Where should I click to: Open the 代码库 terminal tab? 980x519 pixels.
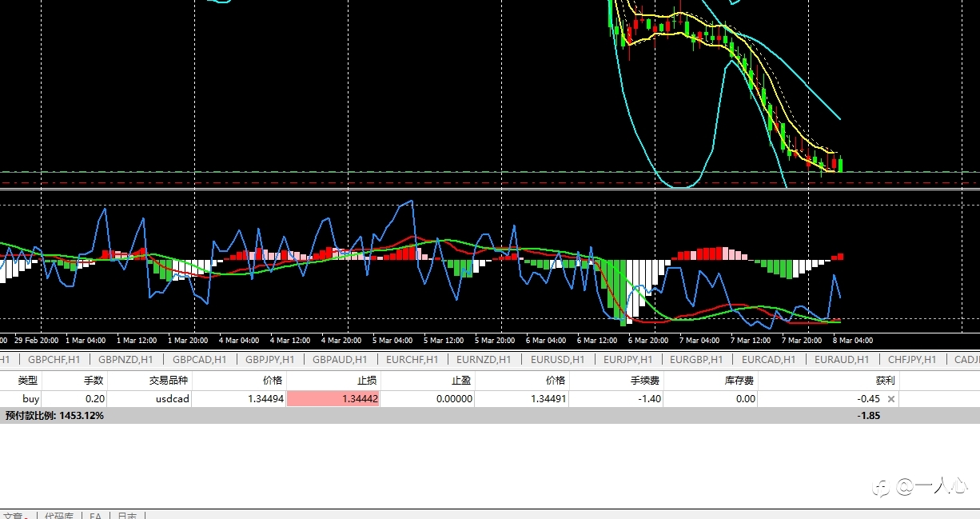(x=59, y=517)
